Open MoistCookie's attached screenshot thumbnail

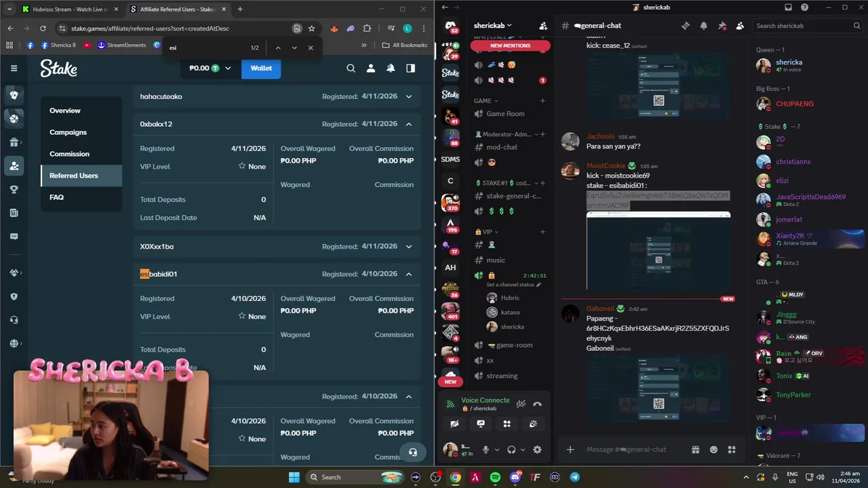(x=658, y=251)
